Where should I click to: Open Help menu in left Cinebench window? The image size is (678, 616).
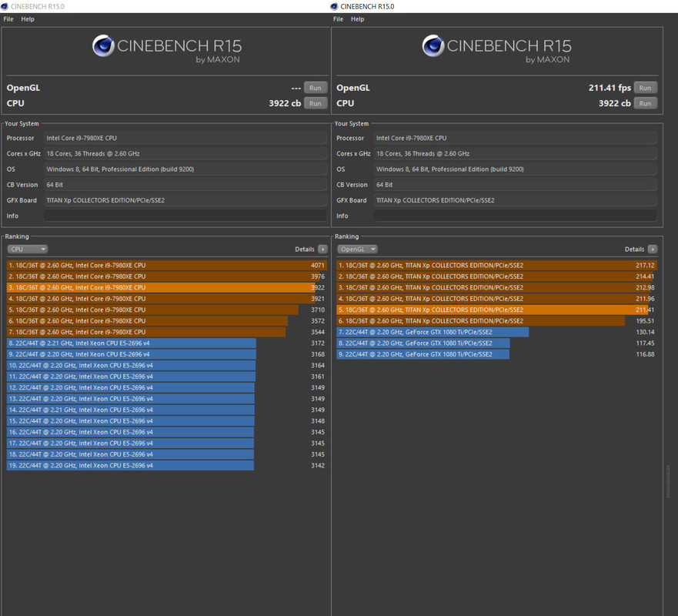click(x=28, y=19)
